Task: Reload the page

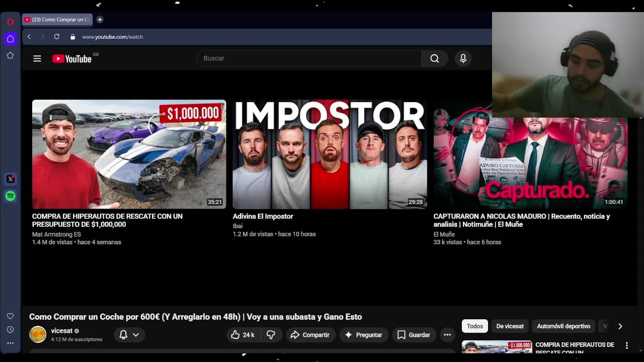Action: (57, 37)
